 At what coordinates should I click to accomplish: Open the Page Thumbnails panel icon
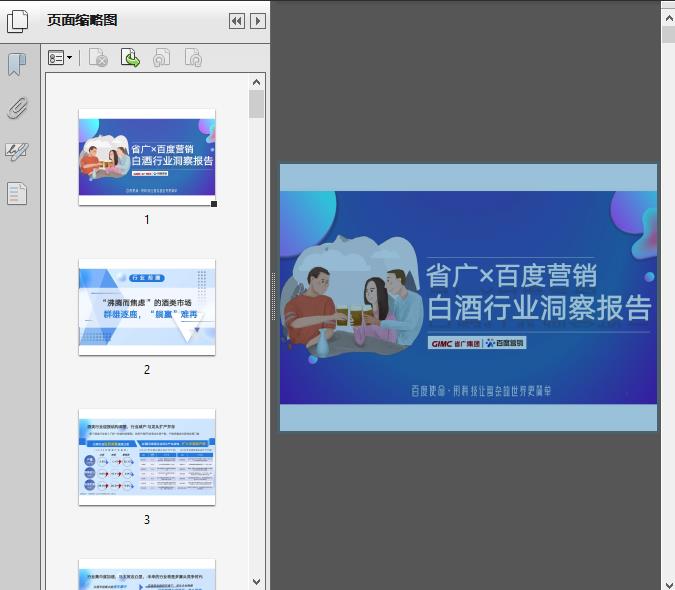click(x=17, y=22)
